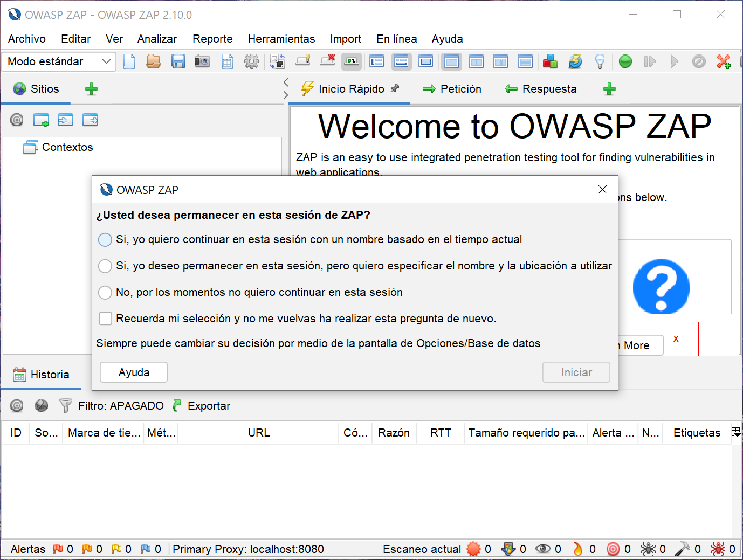743x560 pixels.
Task: Click the show tab names and icons button
Action: (352, 61)
